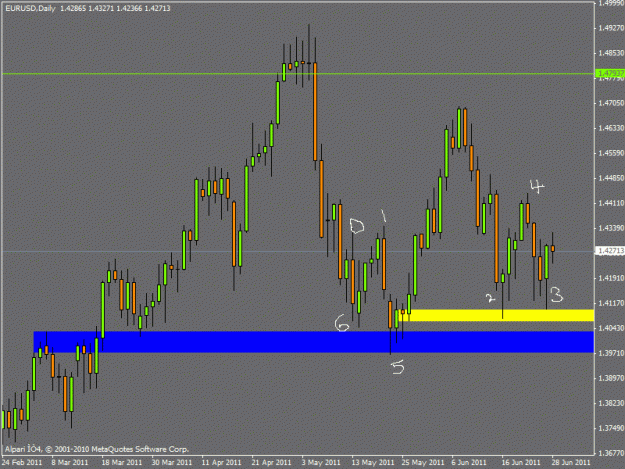
Task: Select the blue rectangle support zone
Action: coord(314,342)
